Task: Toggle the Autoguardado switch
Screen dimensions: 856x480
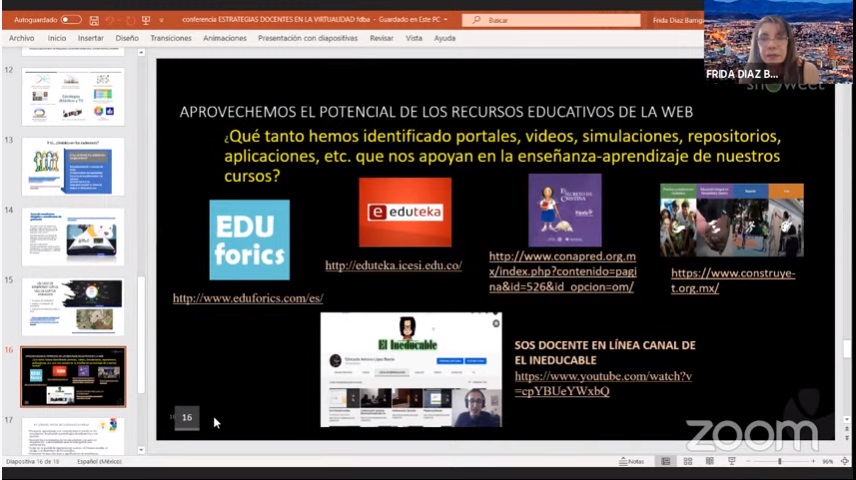Action: tap(70, 19)
